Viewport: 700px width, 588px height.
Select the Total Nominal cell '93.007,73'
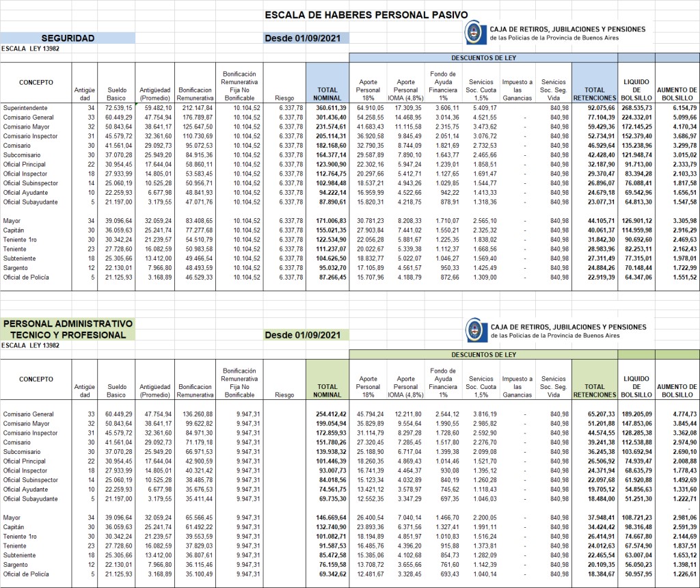coord(333,470)
